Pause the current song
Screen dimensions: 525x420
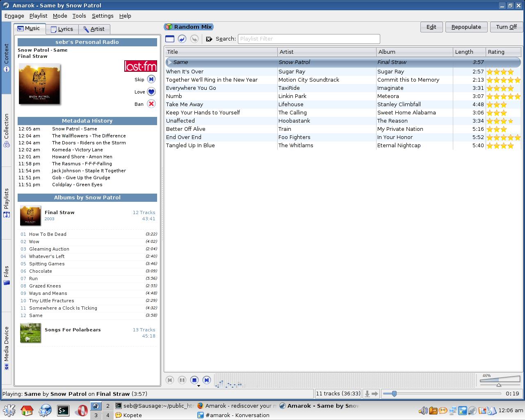pos(182,380)
